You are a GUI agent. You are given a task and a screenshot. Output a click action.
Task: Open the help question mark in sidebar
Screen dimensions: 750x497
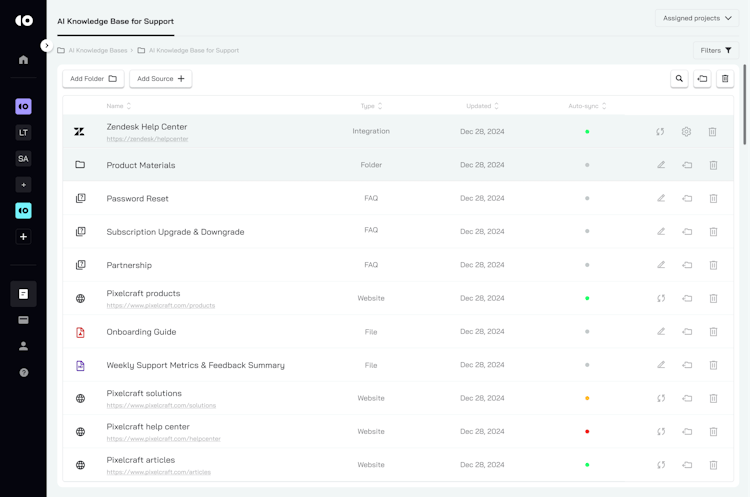tap(23, 372)
